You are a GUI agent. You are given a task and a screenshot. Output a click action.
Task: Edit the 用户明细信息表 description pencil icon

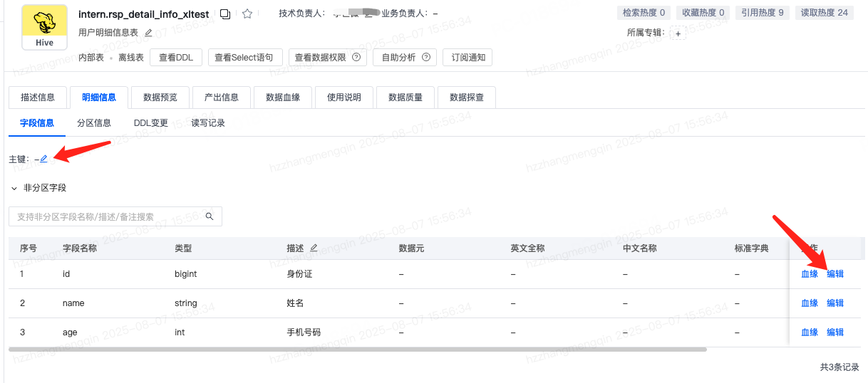click(148, 33)
